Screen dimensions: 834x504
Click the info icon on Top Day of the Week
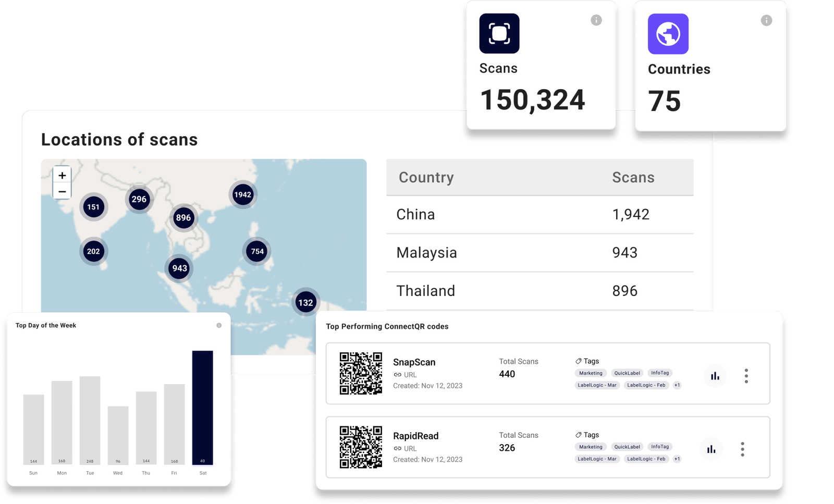[x=219, y=325]
